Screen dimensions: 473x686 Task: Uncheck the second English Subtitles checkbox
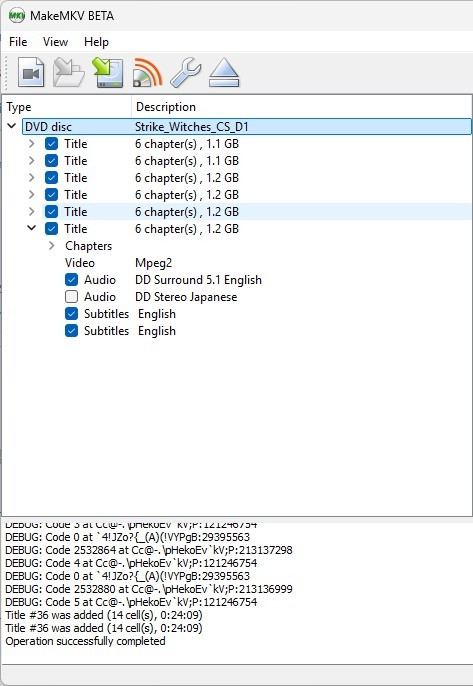[71, 331]
